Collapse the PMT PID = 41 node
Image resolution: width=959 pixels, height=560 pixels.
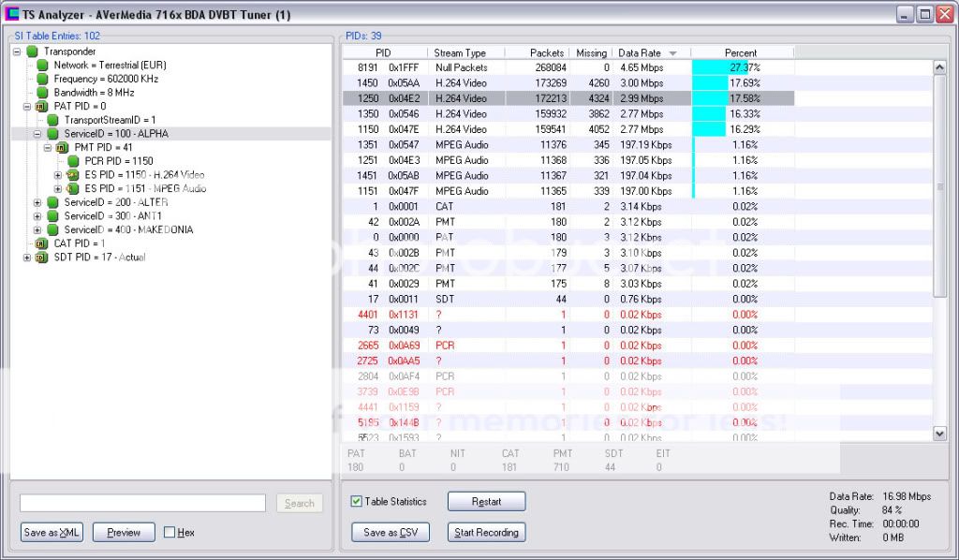point(48,147)
